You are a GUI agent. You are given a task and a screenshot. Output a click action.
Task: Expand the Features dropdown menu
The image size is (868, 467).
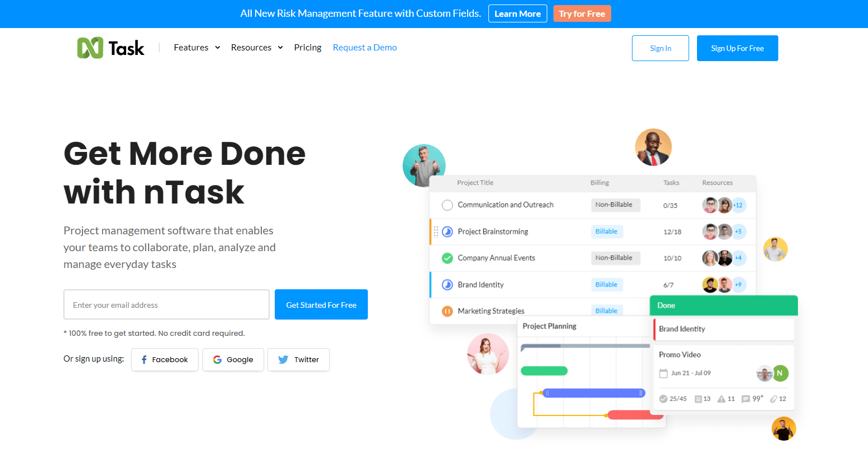197,48
